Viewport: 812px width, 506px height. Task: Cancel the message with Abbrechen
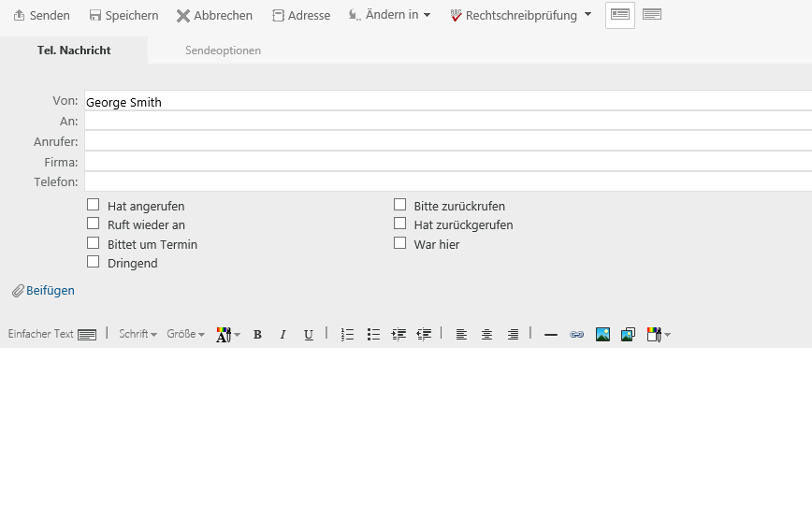214,16
